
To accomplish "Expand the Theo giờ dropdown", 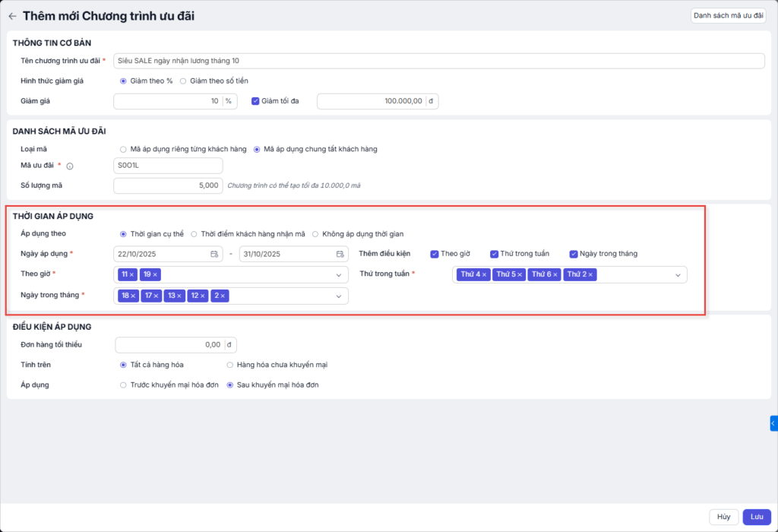I will (339, 275).
